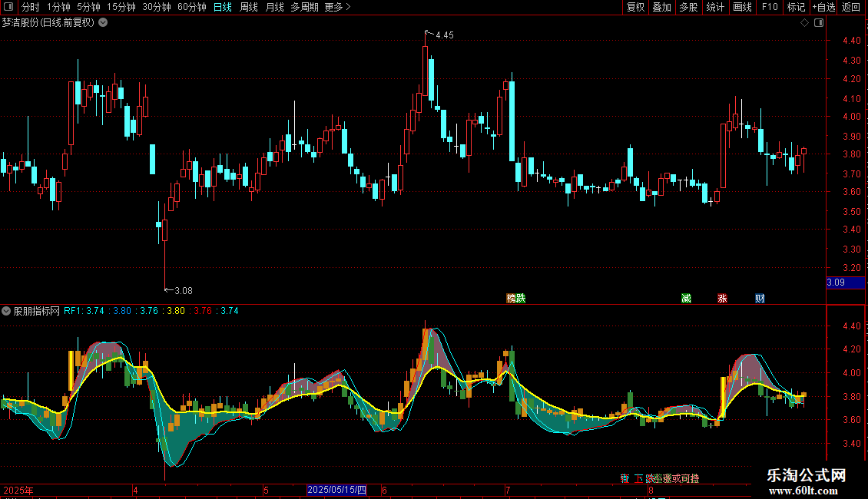
Task: Switch to 周线 weekly period
Action: pyautogui.click(x=249, y=7)
